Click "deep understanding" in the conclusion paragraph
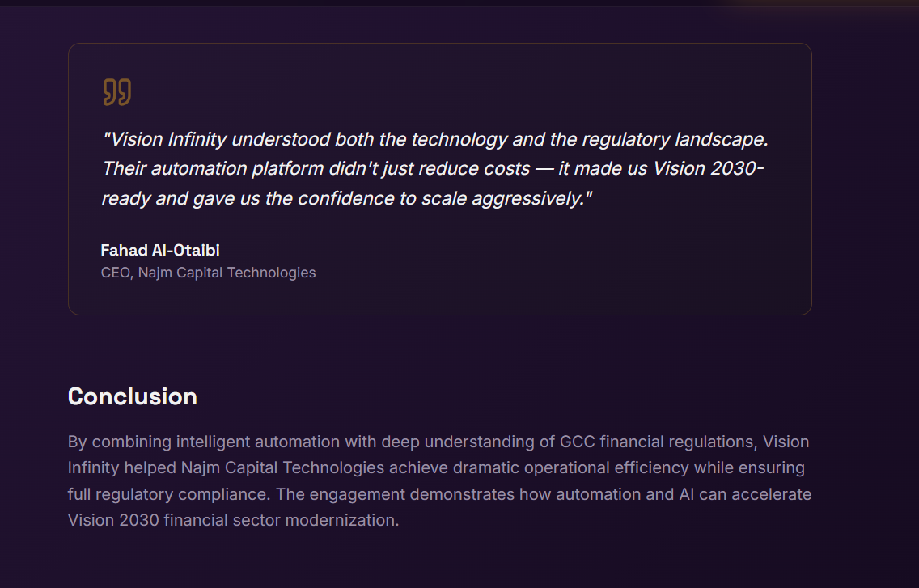919x588 pixels. click(x=455, y=442)
